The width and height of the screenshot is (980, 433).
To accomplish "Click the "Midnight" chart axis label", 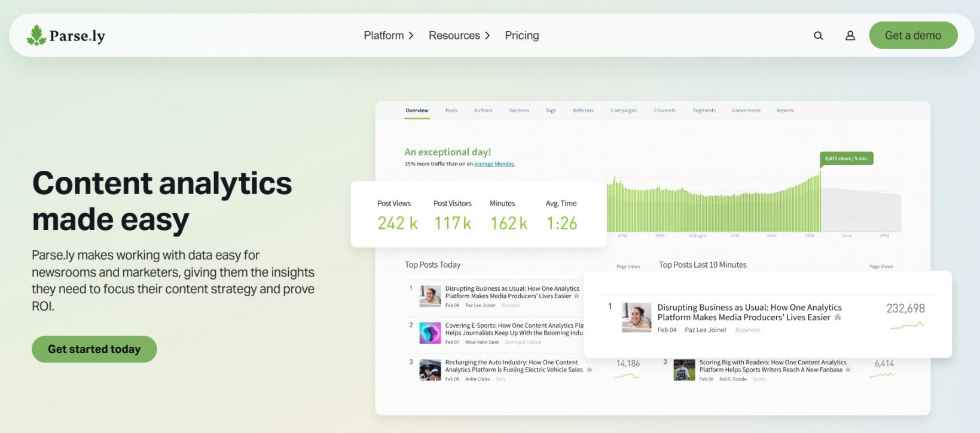I will (x=697, y=236).
